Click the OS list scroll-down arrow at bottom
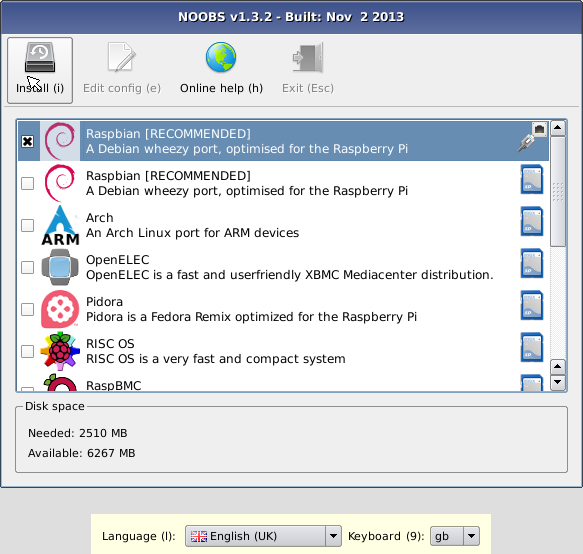 coord(558,382)
